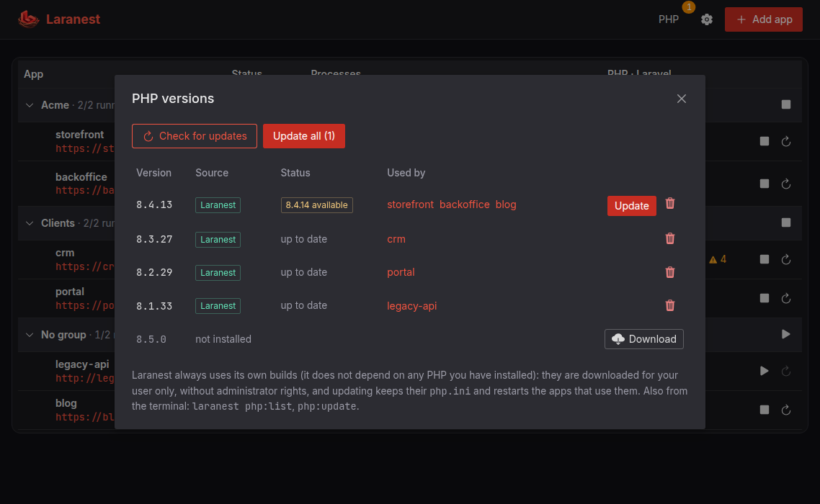
Task: Click the 8.3.27 version text
Action: point(153,240)
